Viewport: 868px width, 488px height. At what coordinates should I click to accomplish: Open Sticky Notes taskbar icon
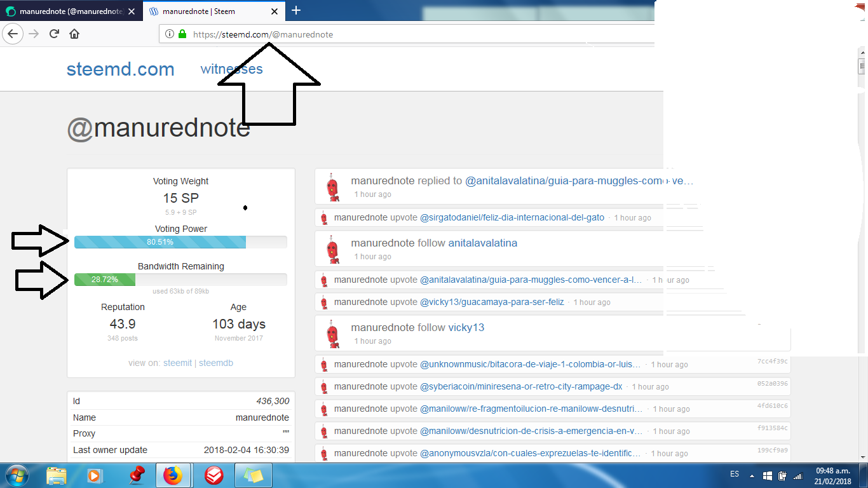point(254,475)
